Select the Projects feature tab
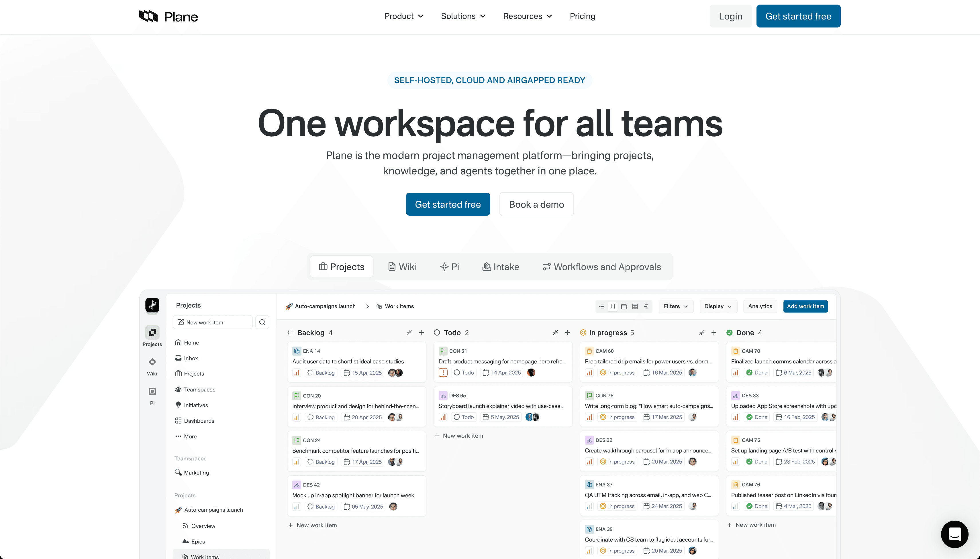The width and height of the screenshot is (980, 559). click(342, 267)
